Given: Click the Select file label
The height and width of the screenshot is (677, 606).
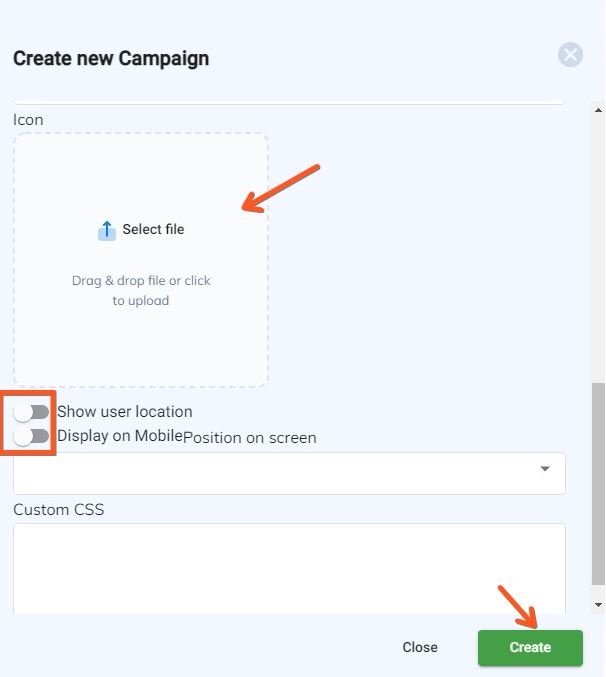Looking at the screenshot, I should [153, 229].
